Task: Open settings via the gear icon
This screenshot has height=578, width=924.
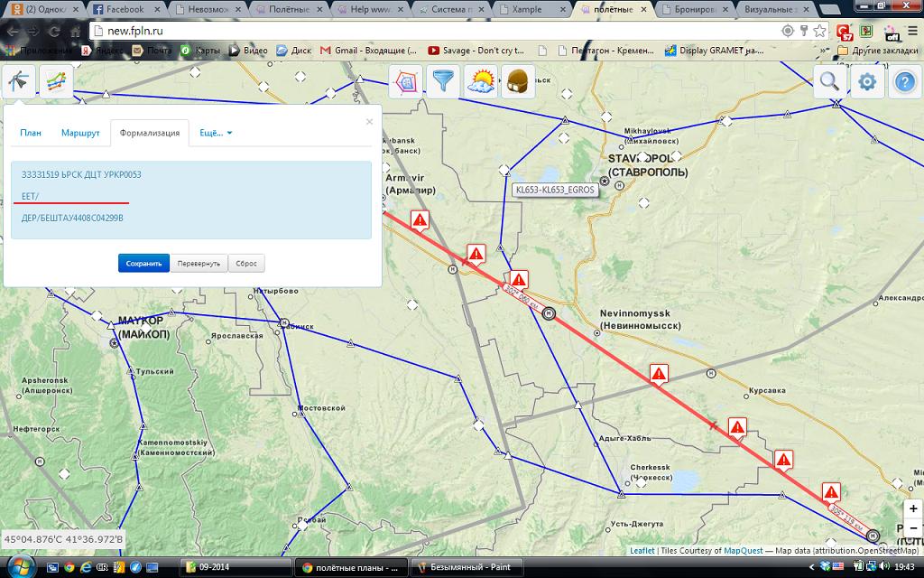Action: (867, 82)
